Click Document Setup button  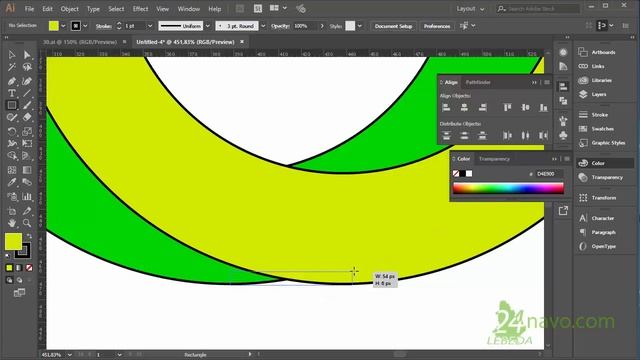[x=393, y=26]
